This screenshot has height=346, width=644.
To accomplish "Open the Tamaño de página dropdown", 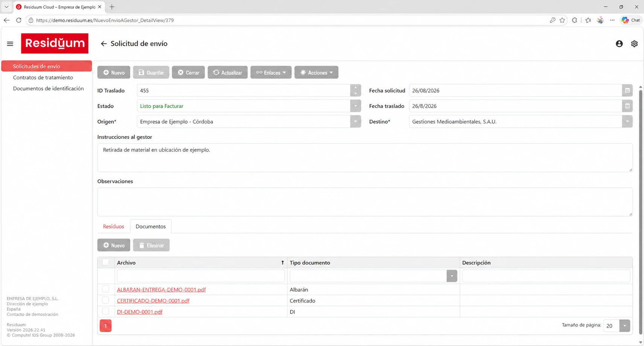I will tap(624, 326).
